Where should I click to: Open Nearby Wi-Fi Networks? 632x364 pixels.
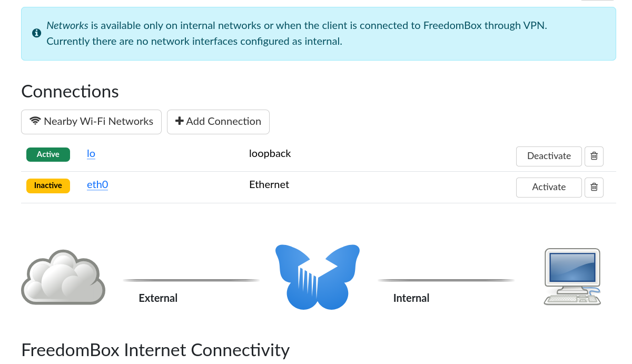[x=91, y=122]
